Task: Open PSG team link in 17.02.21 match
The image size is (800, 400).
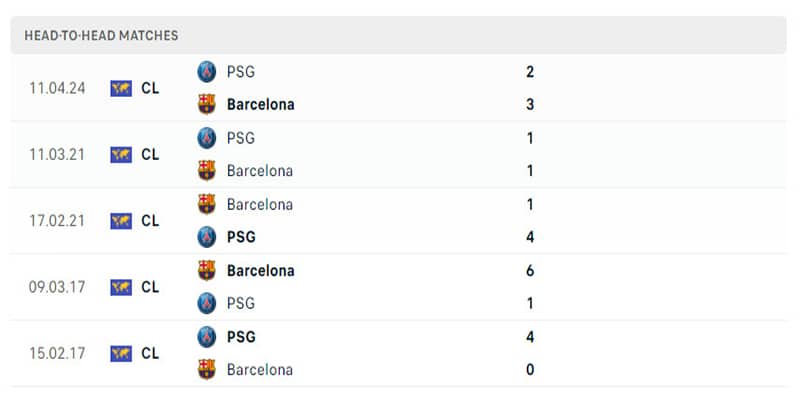Action: coord(241,237)
